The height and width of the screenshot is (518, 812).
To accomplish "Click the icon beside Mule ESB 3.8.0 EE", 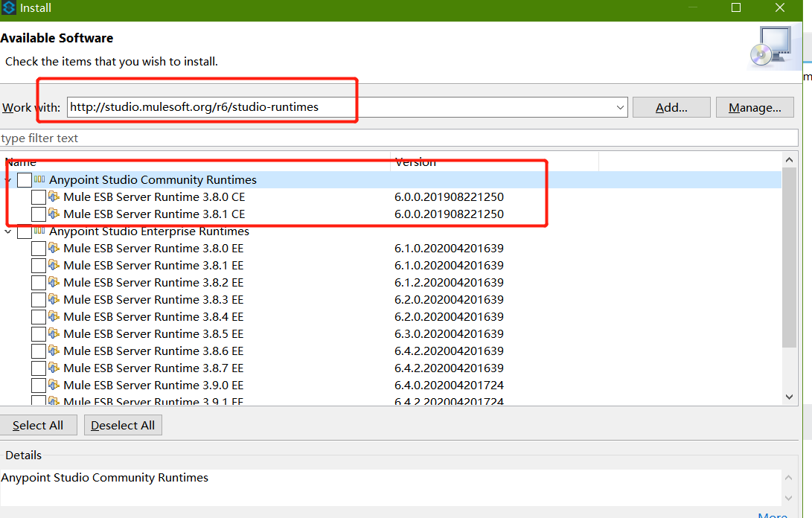I will point(54,248).
